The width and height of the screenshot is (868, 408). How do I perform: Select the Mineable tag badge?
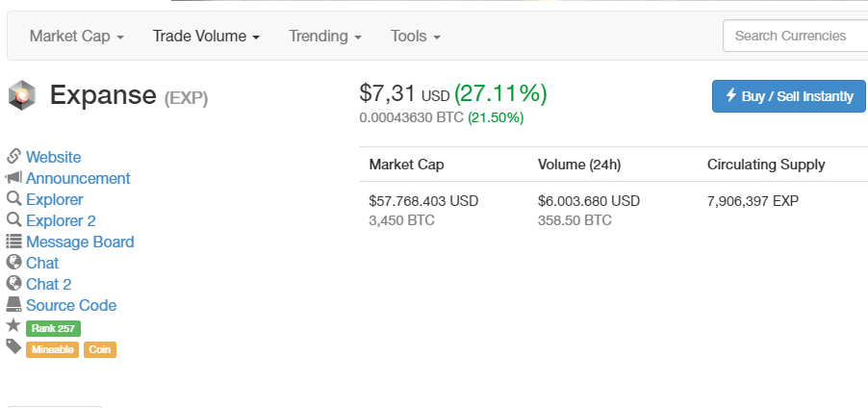point(53,349)
